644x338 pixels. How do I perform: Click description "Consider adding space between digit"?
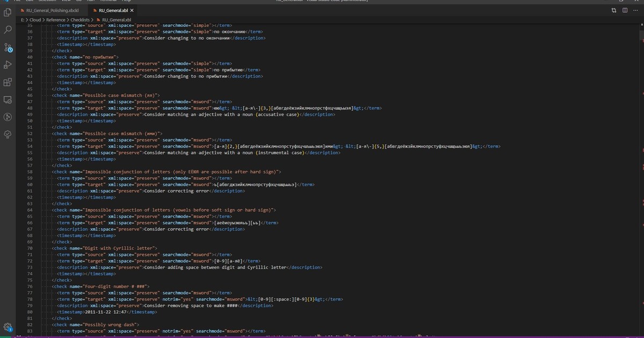(216, 267)
